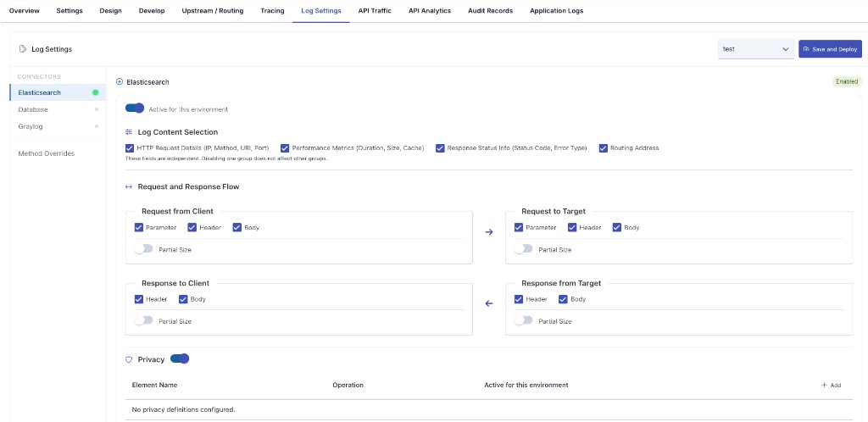Image resolution: width=868 pixels, height=422 pixels.
Task: Click the Log Settings header document icon
Action: pyautogui.click(x=23, y=49)
